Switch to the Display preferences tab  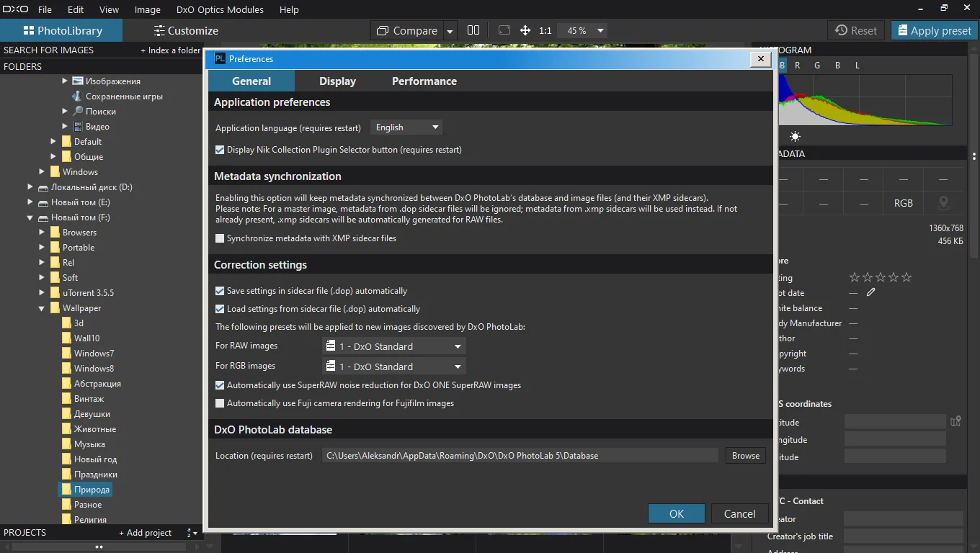click(x=337, y=81)
